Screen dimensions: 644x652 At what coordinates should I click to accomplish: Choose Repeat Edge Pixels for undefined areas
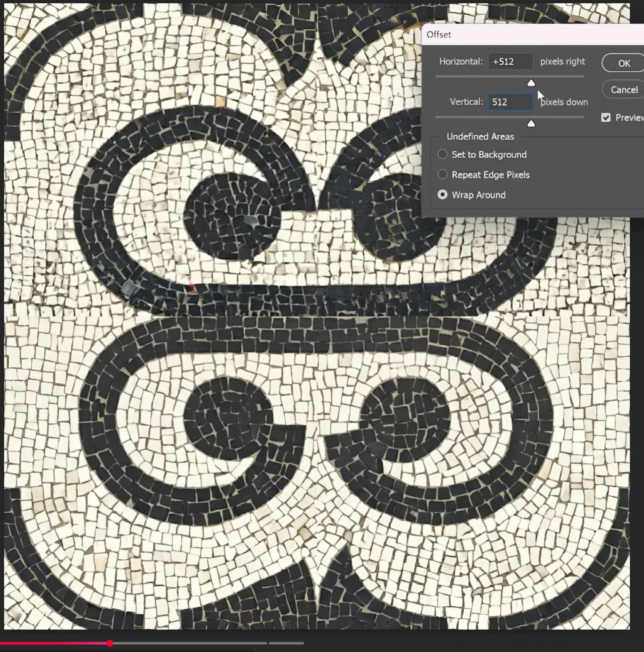pyautogui.click(x=443, y=174)
